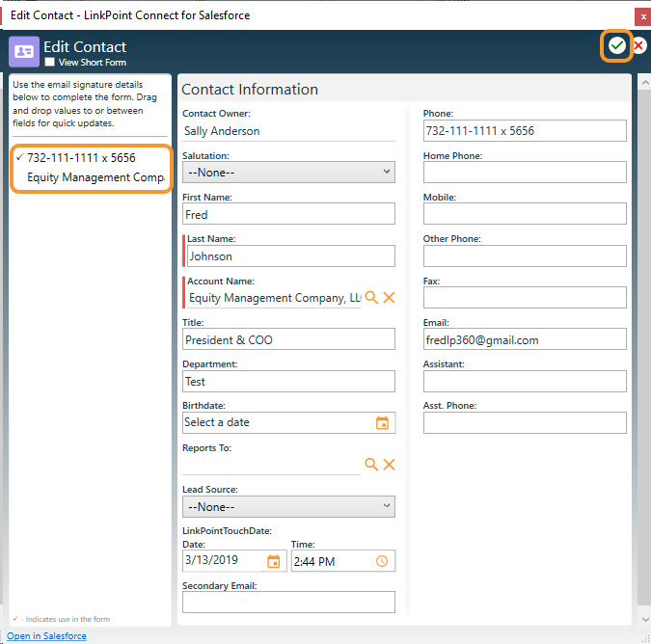
Task: Click into the Asst. Phone field
Action: click(525, 423)
